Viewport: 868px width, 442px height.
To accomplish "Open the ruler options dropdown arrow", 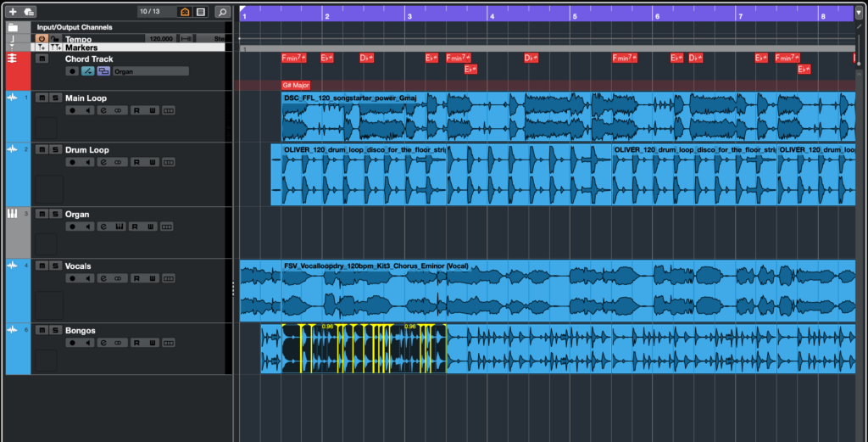I will coord(860,12).
